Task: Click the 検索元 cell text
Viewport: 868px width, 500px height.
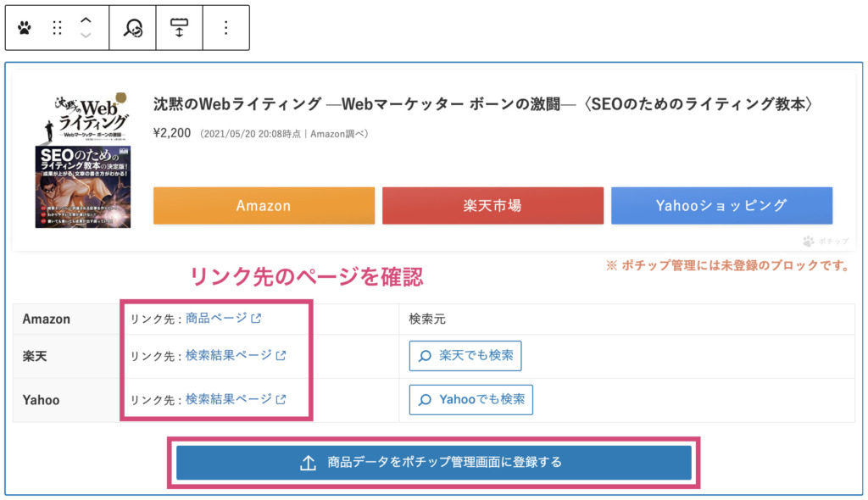Action: (427, 319)
